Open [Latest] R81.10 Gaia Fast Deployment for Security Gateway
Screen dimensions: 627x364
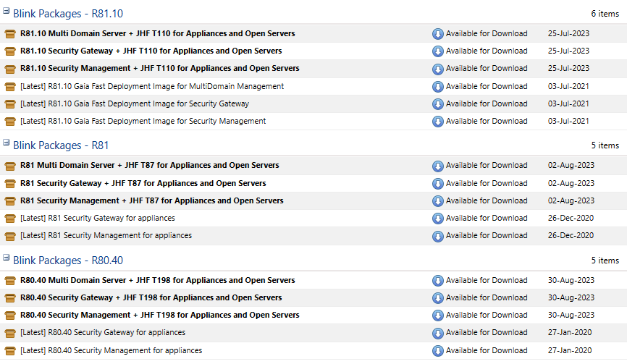(134, 103)
